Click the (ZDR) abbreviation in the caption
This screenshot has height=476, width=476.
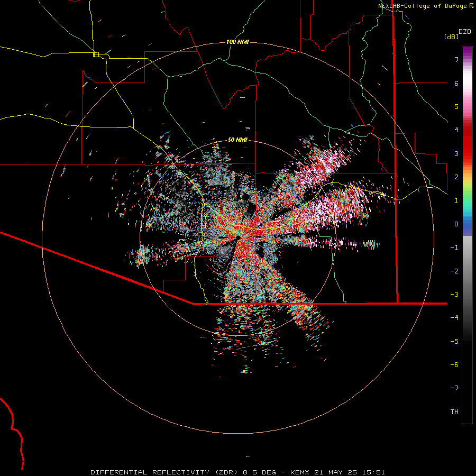click(226, 472)
